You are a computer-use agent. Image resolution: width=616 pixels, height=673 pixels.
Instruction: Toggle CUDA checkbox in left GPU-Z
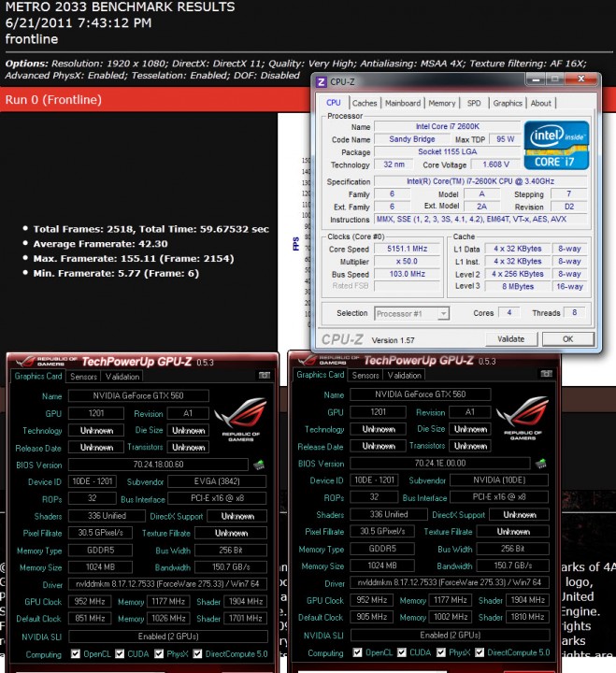(120, 653)
